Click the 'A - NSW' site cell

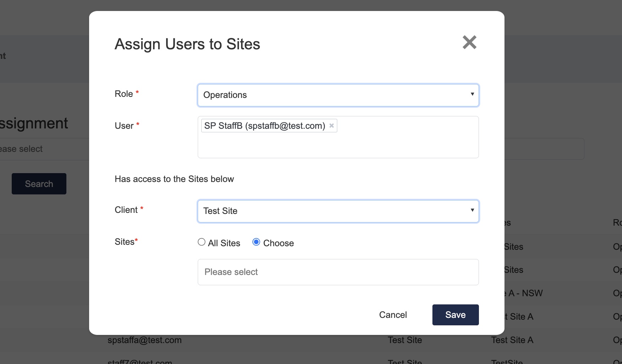(x=525, y=293)
